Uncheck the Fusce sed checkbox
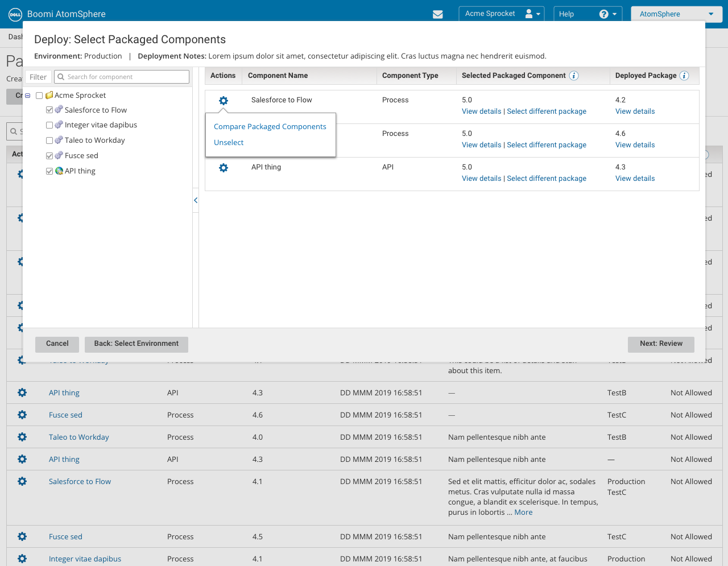This screenshot has height=566, width=728. [x=49, y=156]
